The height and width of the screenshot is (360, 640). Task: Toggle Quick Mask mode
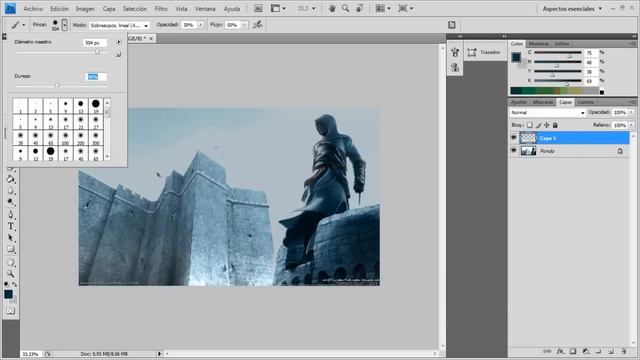pos(11,311)
